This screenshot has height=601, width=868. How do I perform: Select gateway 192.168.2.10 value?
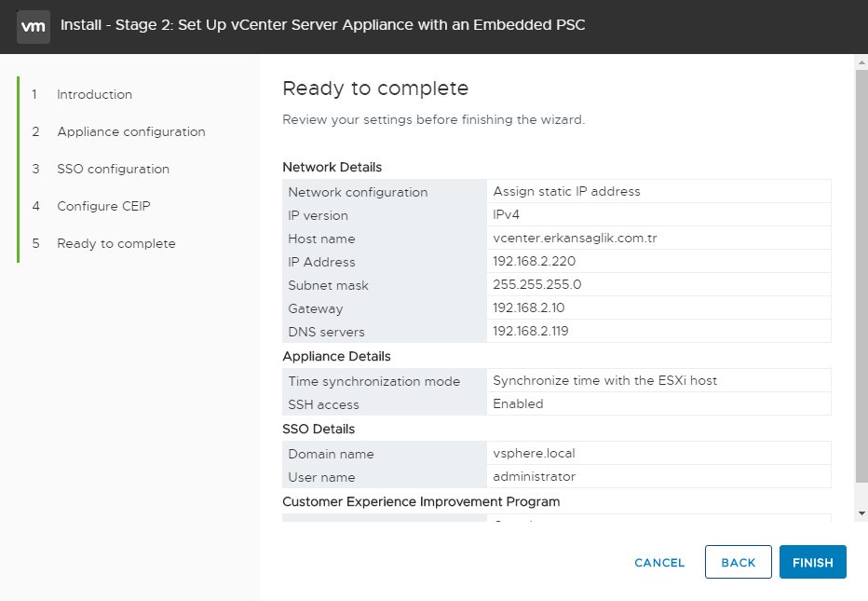click(529, 308)
